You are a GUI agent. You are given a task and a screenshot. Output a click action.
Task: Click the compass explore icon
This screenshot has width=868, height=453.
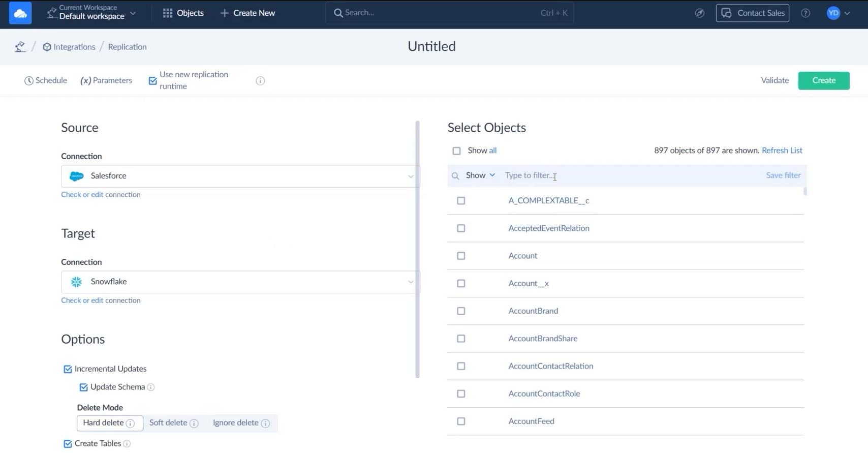[700, 13]
